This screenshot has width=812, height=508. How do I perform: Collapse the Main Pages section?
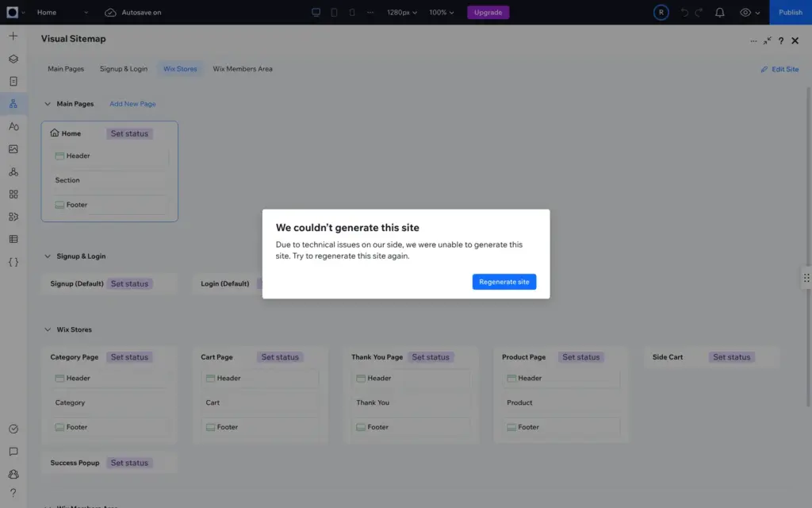click(48, 104)
